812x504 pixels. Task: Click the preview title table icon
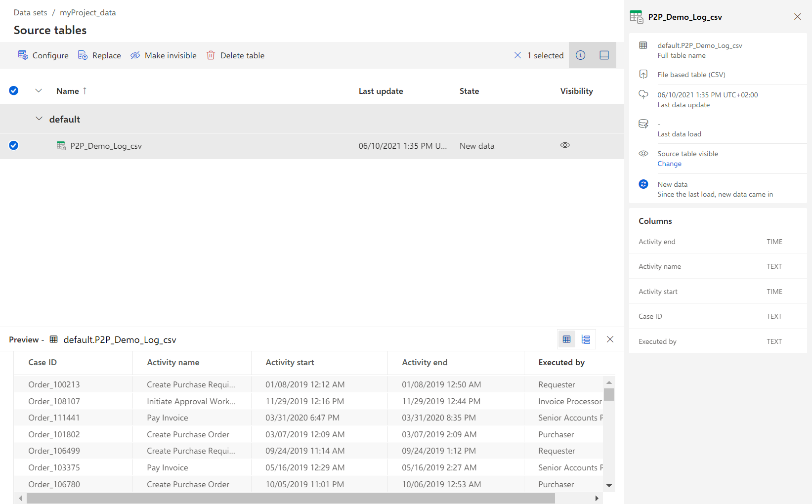click(x=53, y=339)
